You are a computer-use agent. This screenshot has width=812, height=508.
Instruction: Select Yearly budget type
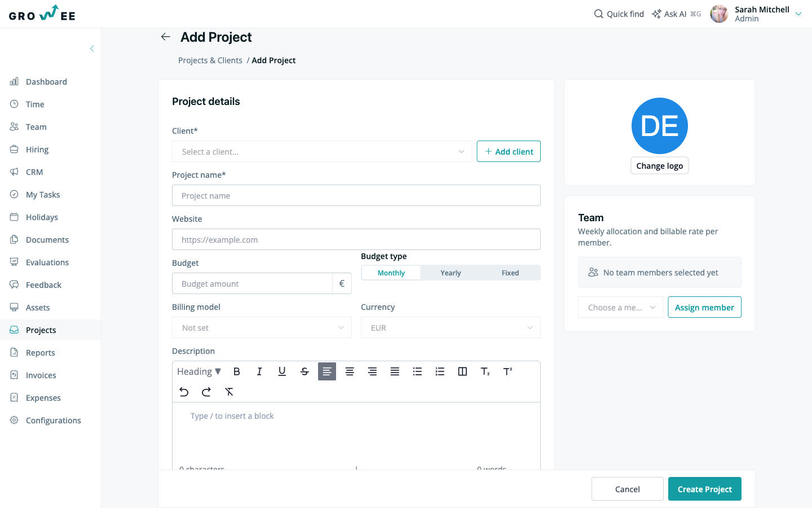[451, 273]
